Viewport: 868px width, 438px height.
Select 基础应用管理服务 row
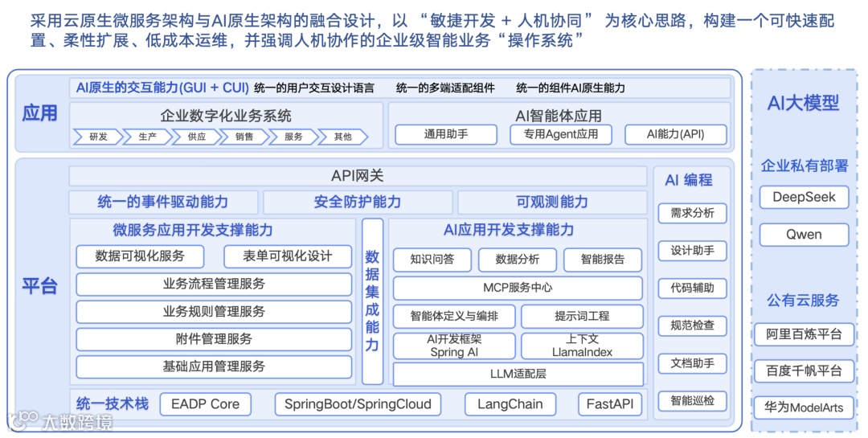(x=214, y=366)
